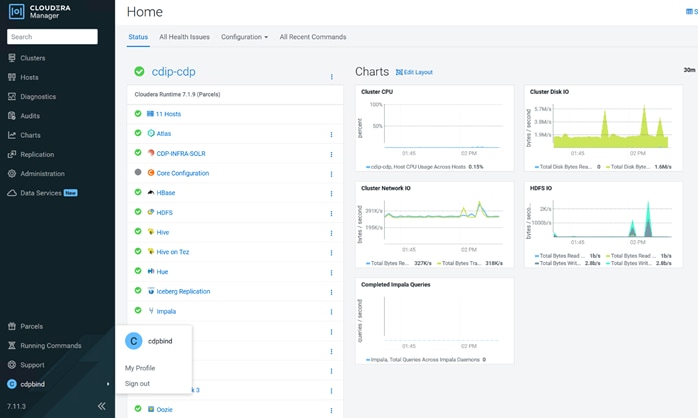Click the Core Configuration service icon
The height and width of the screenshot is (418, 698).
point(151,173)
